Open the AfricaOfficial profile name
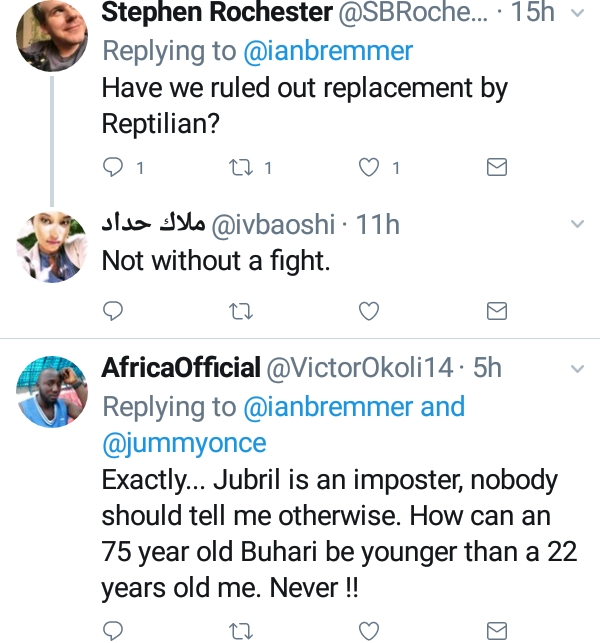Viewport: 600px width, 643px height. [180, 369]
